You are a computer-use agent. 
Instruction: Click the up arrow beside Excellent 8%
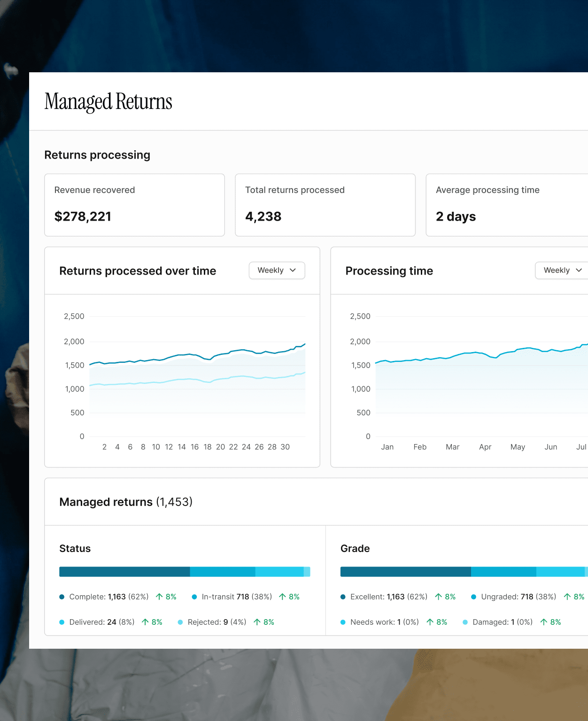click(438, 597)
